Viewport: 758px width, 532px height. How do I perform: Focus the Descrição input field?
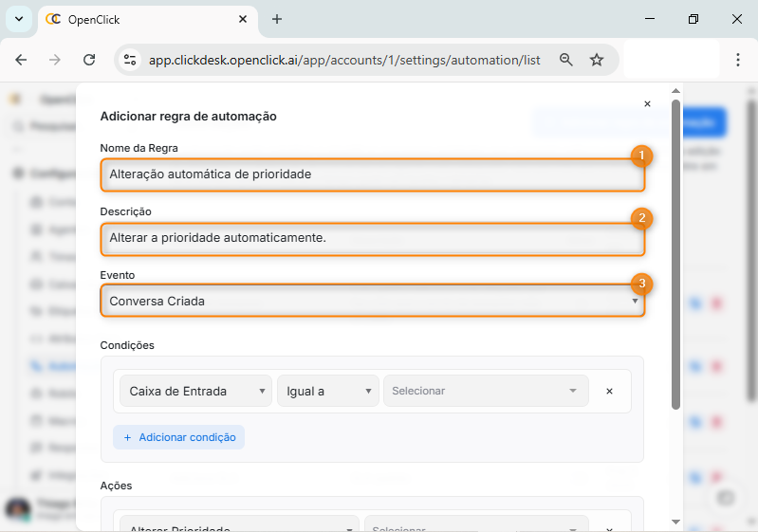point(372,238)
